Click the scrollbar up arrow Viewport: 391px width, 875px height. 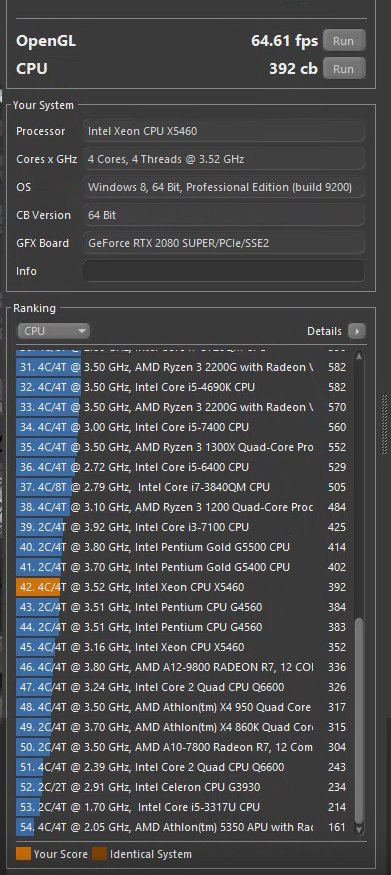(x=359, y=357)
